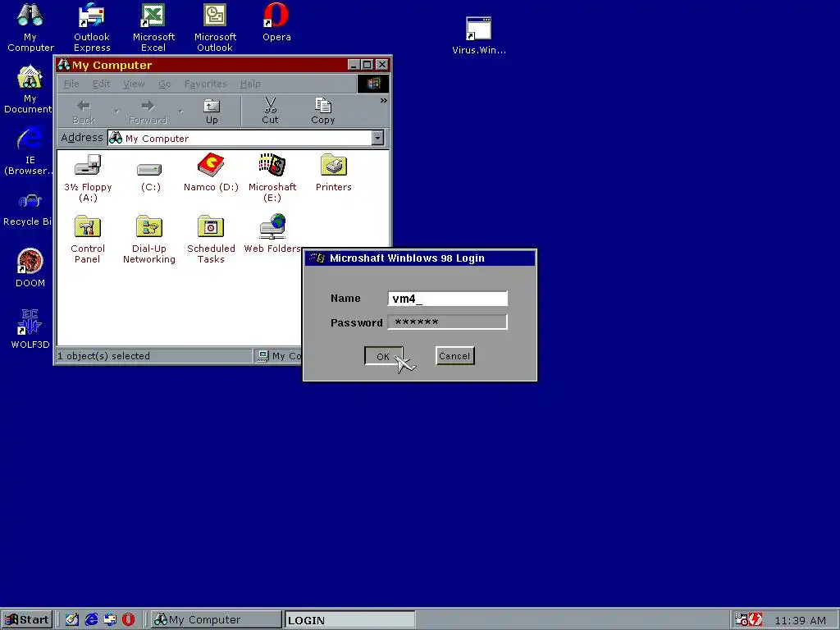This screenshot has height=630, width=840.
Task: Open the File menu
Action: [71, 84]
